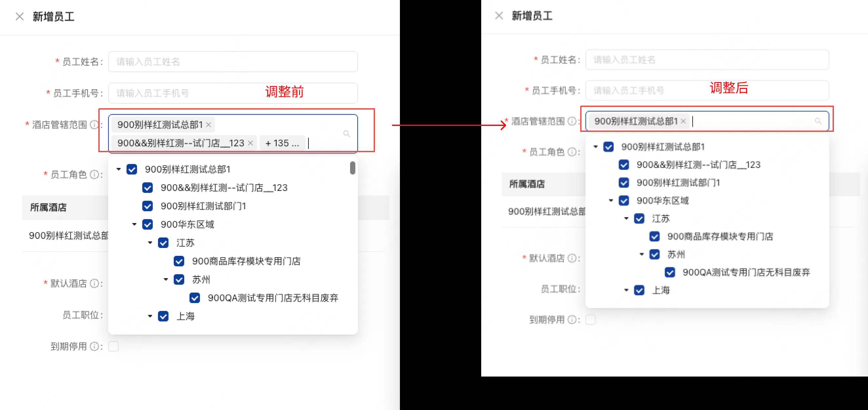Viewport: 868px width, 410px height.
Task: Click search icon in left 酒店管辖范围 field
Action: click(x=346, y=134)
